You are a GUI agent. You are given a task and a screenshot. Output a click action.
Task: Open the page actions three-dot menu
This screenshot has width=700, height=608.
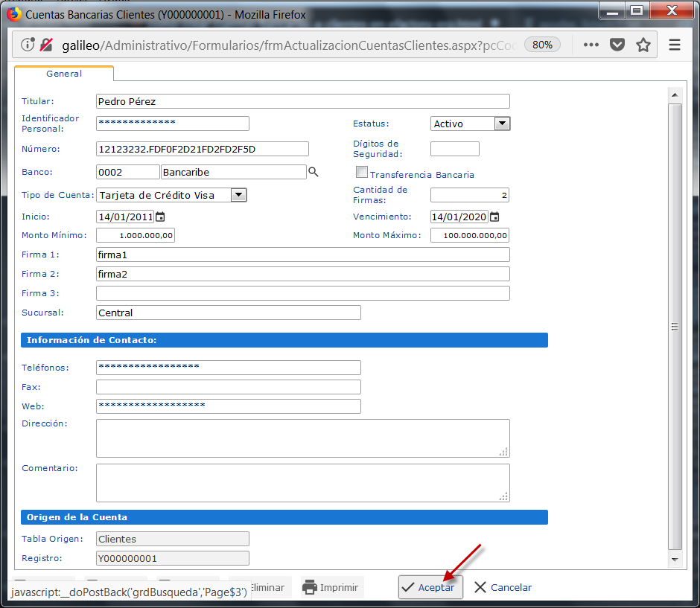(591, 45)
